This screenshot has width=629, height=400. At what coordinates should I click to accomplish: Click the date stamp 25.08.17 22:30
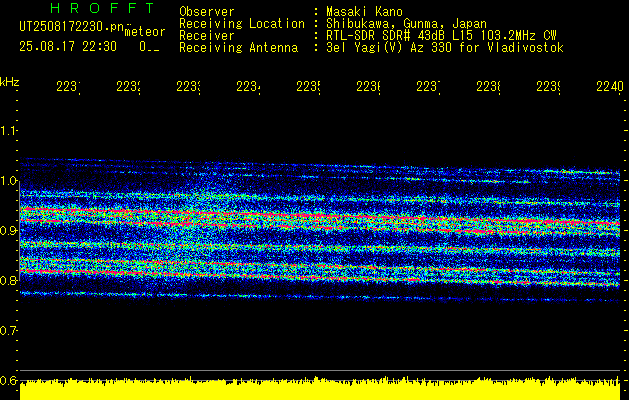tap(68, 47)
